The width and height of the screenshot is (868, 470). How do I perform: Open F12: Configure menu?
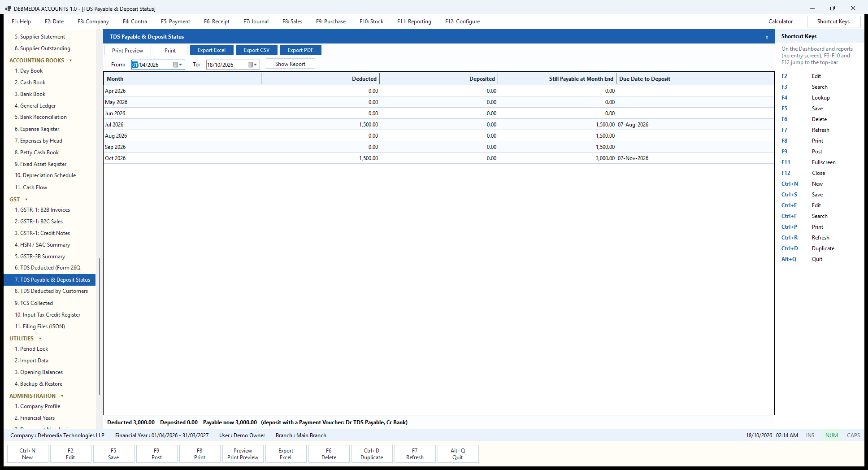tap(462, 22)
